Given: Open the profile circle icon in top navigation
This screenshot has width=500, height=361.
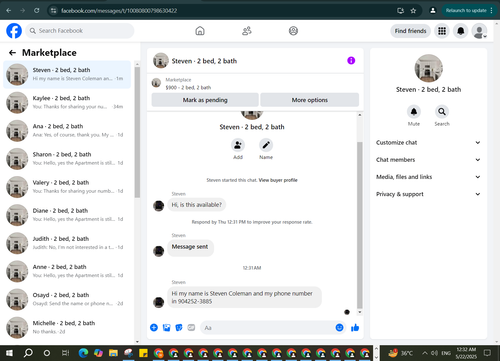Looking at the screenshot, I should [293, 31].
